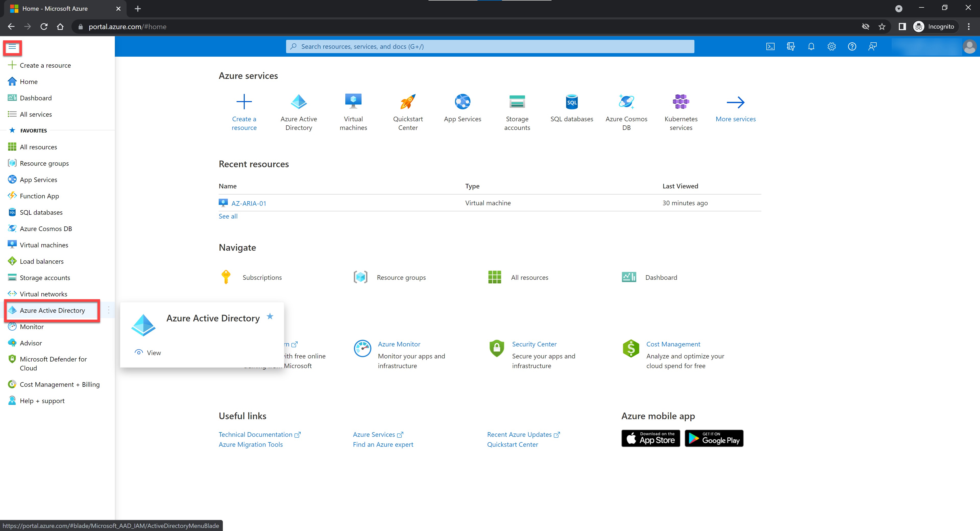Click the Search resources, services, and docs box
980x531 pixels.
point(490,46)
